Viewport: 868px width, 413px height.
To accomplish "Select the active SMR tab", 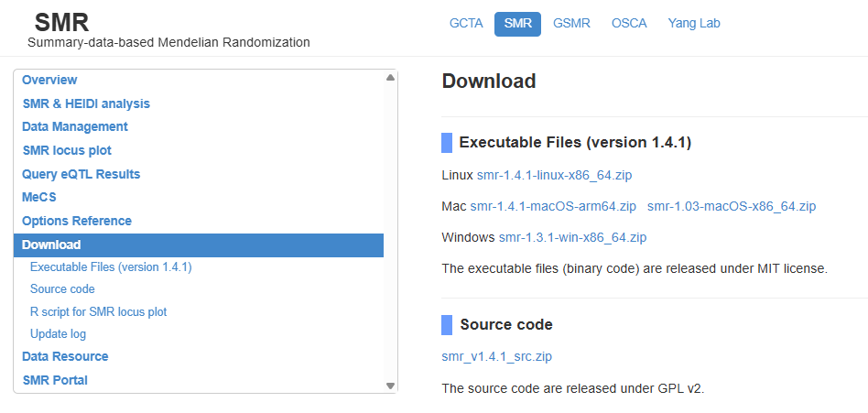I will tap(517, 24).
